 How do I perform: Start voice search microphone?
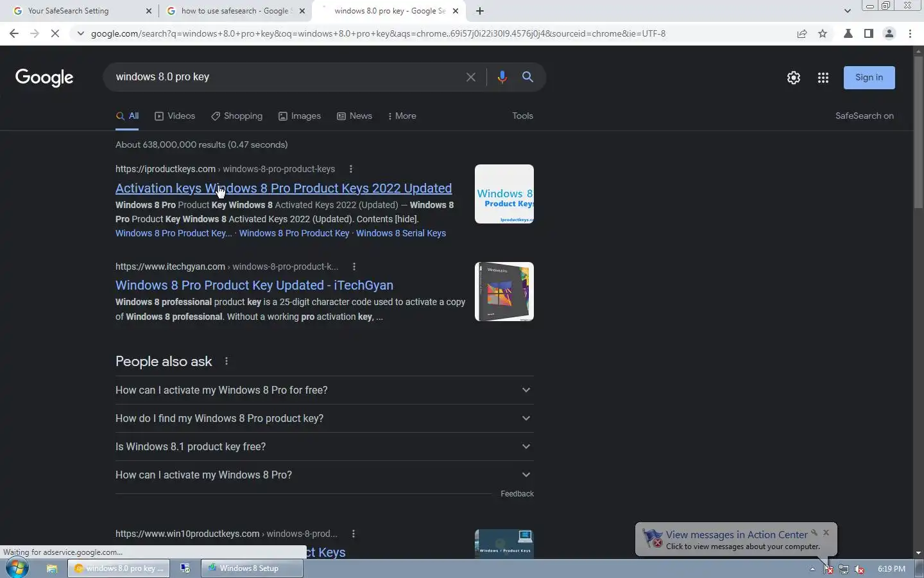point(502,77)
